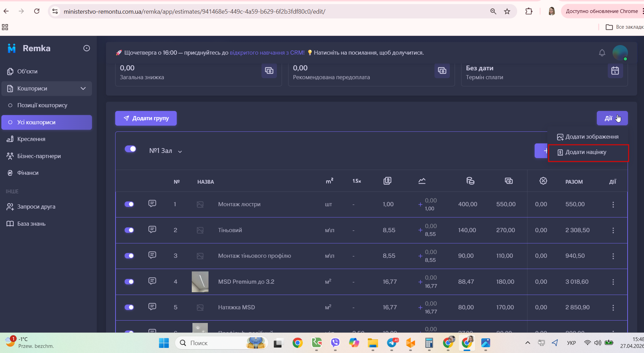Screen dimensions: 644x353
Task: Click the Додати групу button
Action: tap(146, 118)
